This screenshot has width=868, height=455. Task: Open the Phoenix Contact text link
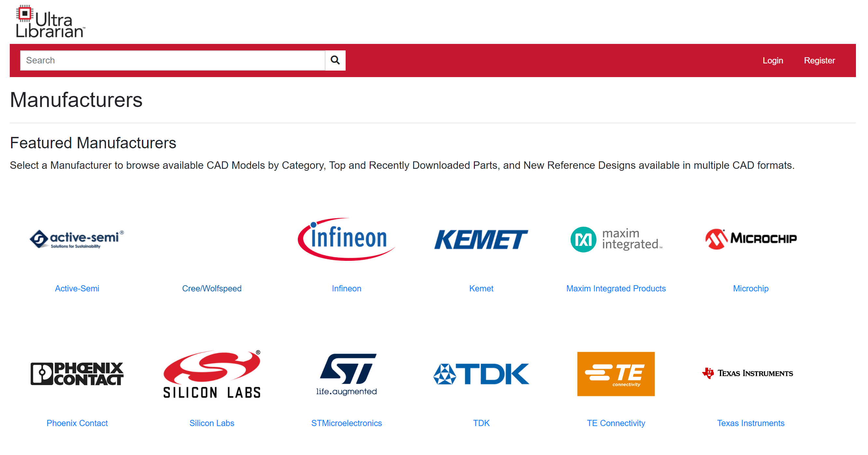(x=77, y=423)
